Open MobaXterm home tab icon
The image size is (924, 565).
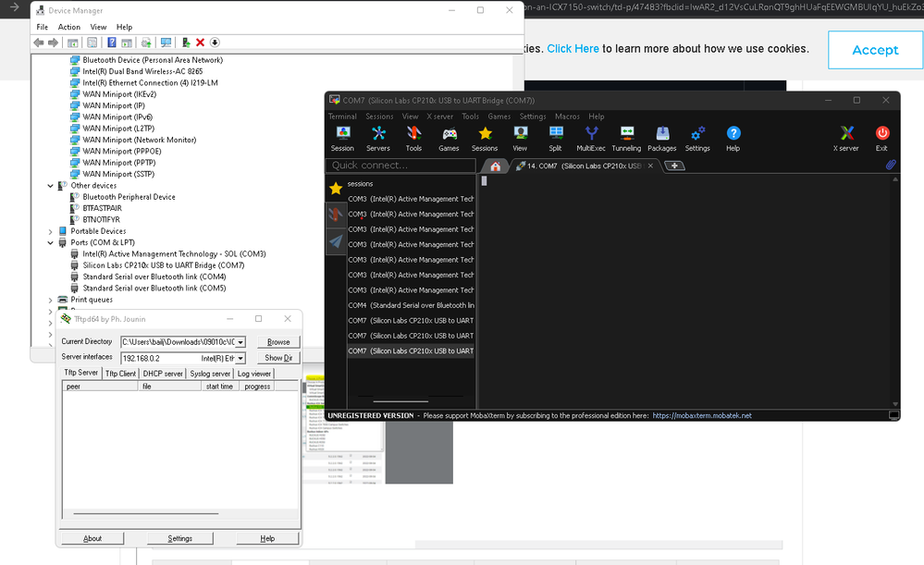pyautogui.click(x=496, y=166)
